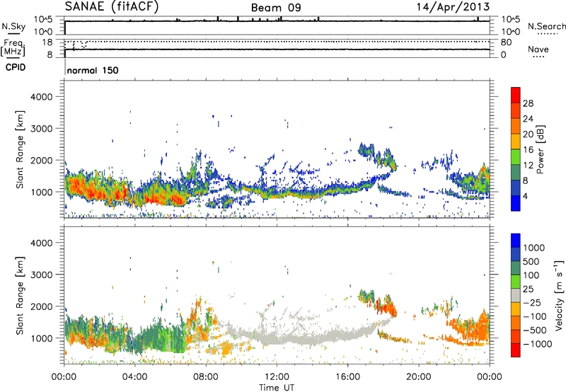Click the "16" tick on Power colorbar
The width and height of the screenshot is (566, 392).
(528, 150)
